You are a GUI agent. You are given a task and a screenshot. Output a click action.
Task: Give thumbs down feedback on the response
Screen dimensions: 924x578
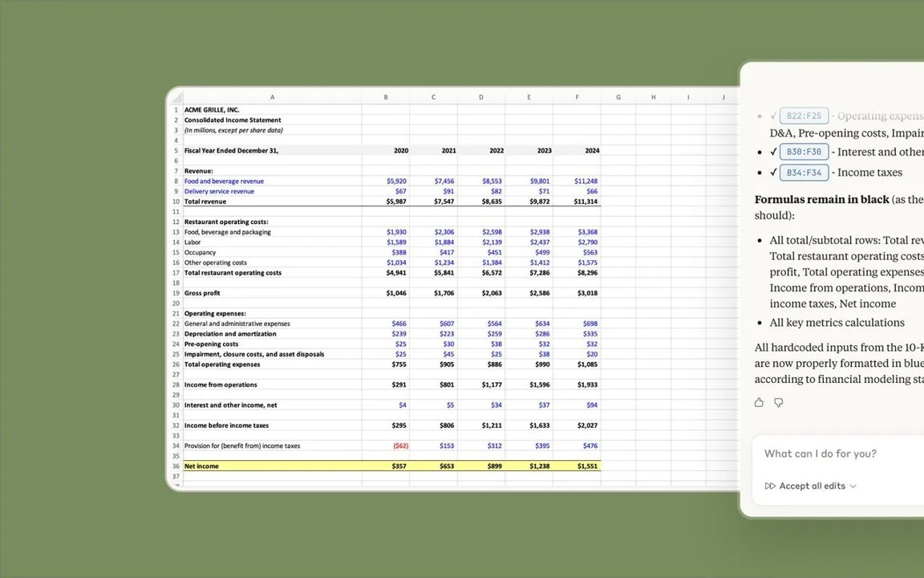click(778, 403)
